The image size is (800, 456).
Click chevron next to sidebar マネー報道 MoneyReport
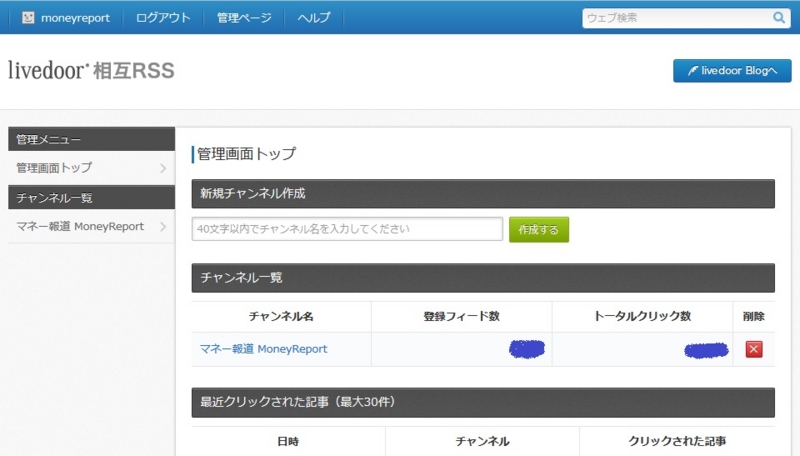[163, 226]
